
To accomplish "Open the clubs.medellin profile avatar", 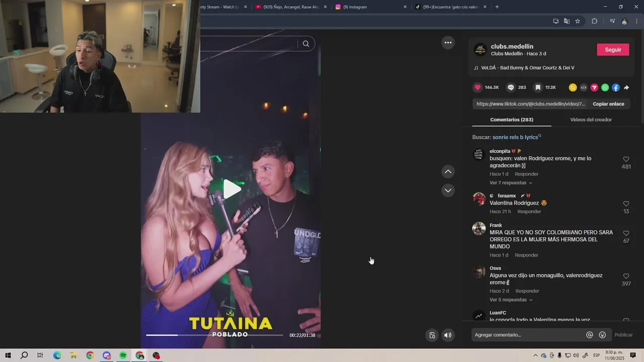I will pos(480,50).
